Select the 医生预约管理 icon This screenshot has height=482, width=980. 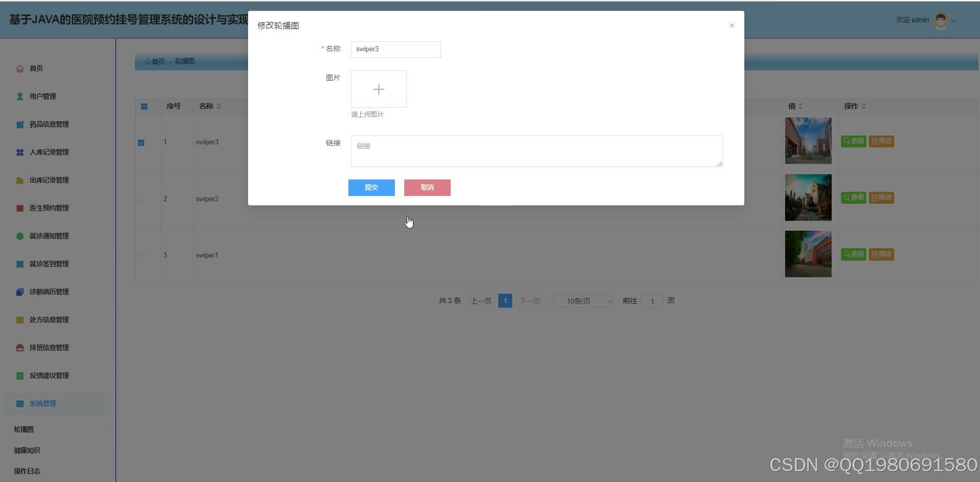click(20, 208)
